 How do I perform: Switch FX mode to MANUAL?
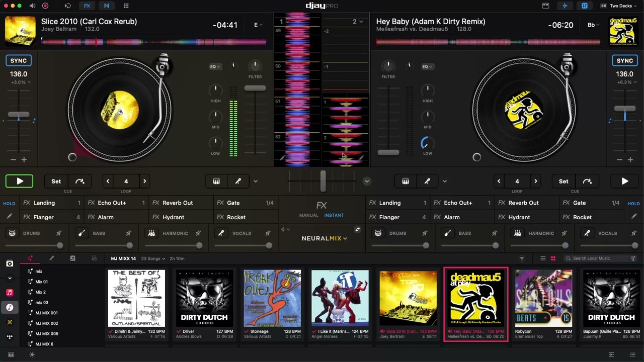(x=308, y=215)
